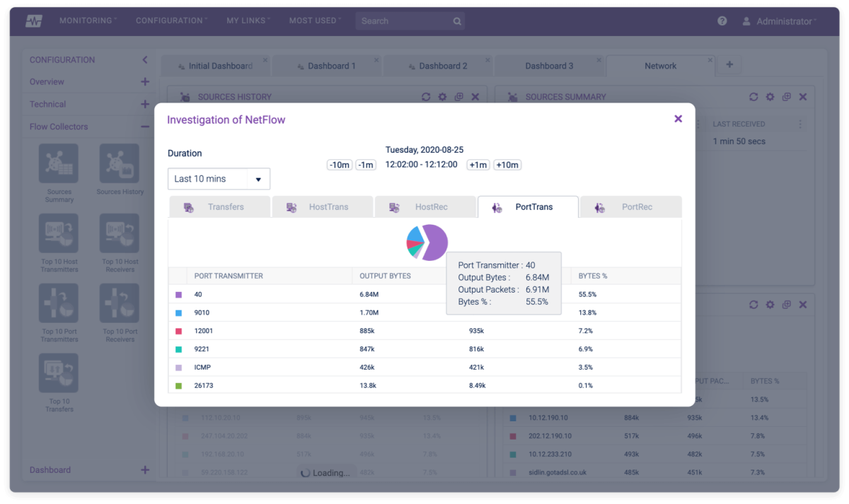Click the help question mark icon
The width and height of the screenshot is (849, 504).
(x=722, y=20)
